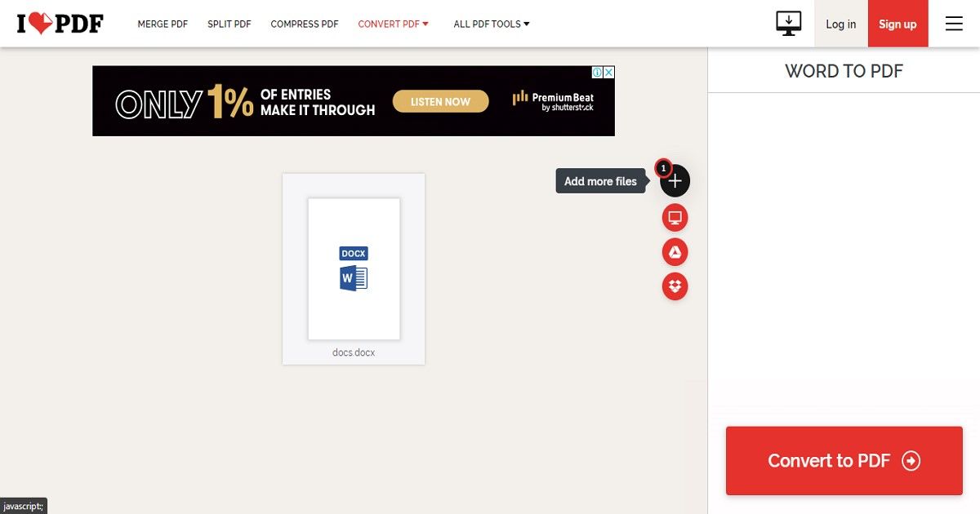Open the SPLIT PDF tool

(229, 24)
